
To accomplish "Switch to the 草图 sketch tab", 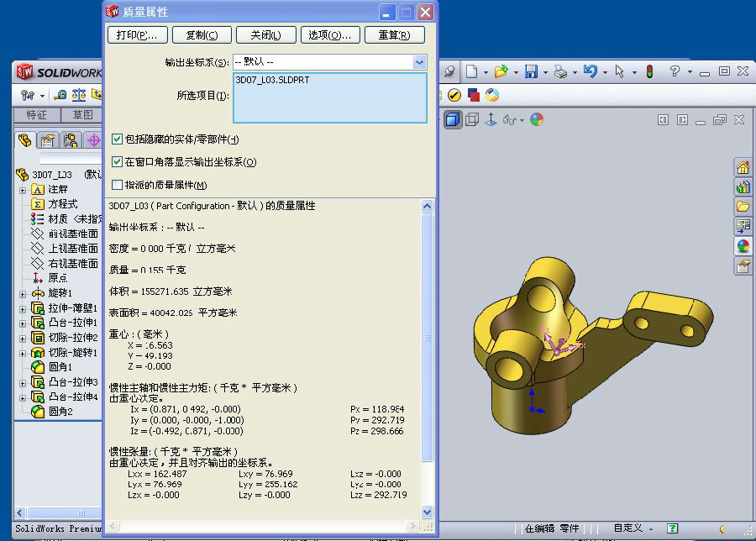I will (81, 115).
